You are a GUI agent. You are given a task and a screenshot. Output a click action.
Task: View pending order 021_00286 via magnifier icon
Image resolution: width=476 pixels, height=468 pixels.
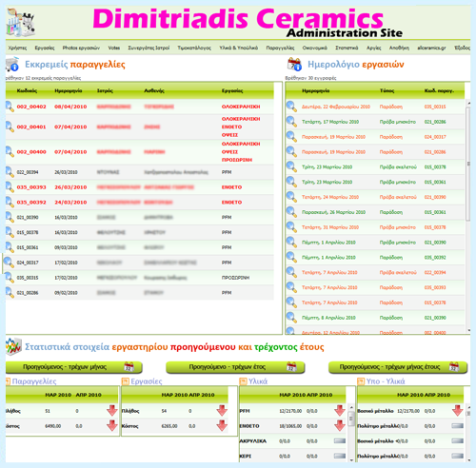click(10, 292)
